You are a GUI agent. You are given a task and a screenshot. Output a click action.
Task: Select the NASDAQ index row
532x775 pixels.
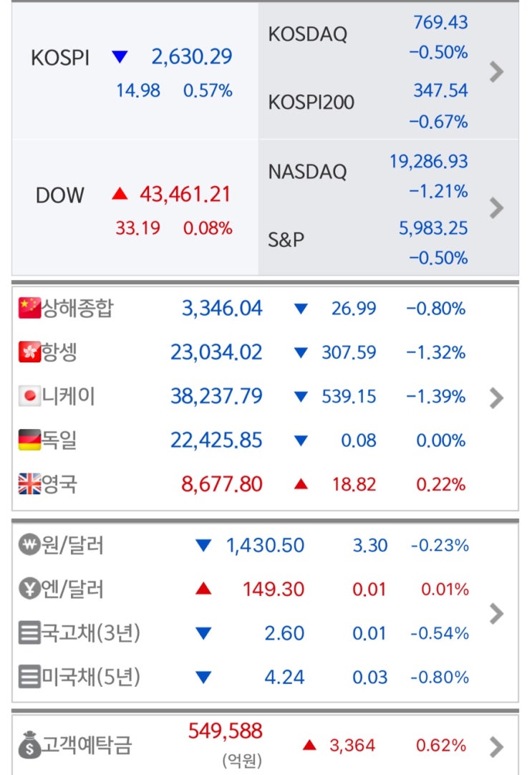[x=369, y=173]
